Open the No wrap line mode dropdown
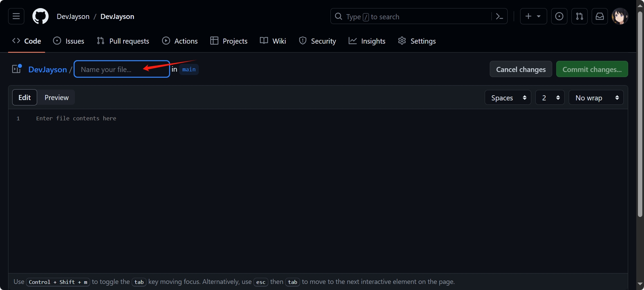644x290 pixels. pyautogui.click(x=596, y=97)
